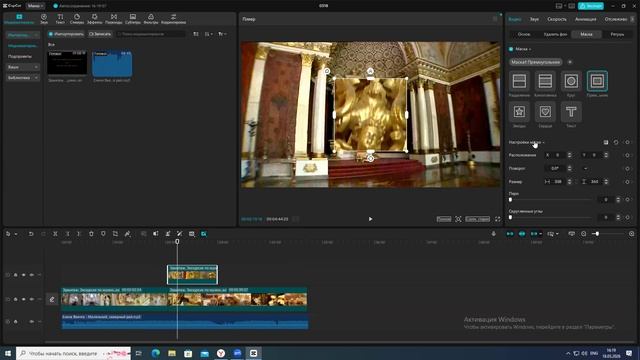Open the Audio (Звук) media tab

point(44,19)
